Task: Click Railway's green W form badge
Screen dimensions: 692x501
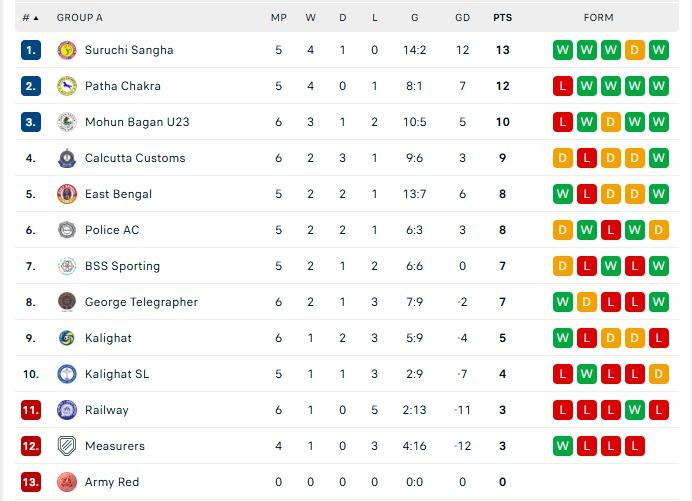Action: 635,410
